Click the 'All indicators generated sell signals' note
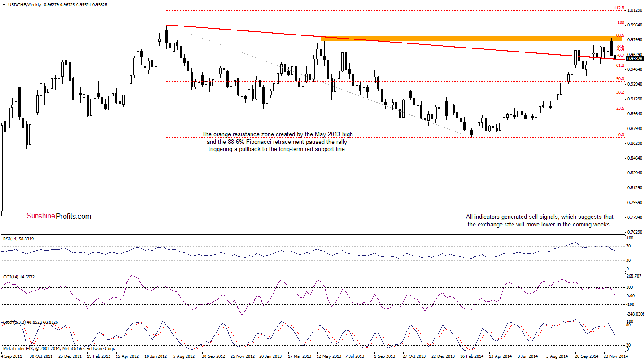The height and width of the screenshot is (360, 644). (540, 221)
